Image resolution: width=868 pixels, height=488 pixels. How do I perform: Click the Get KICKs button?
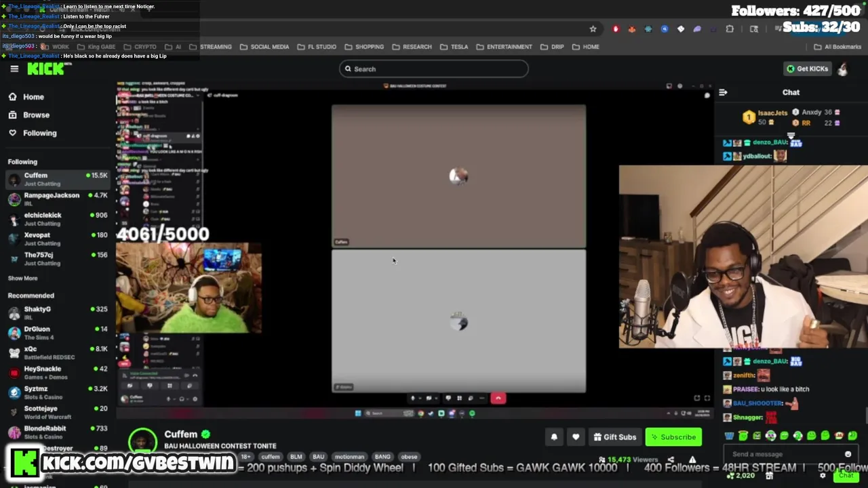click(807, 68)
